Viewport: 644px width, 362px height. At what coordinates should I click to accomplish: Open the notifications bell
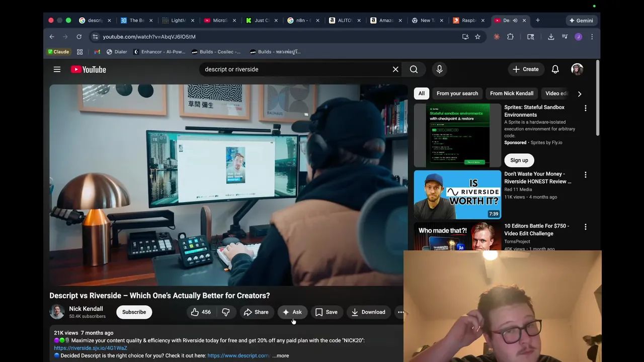(x=555, y=69)
